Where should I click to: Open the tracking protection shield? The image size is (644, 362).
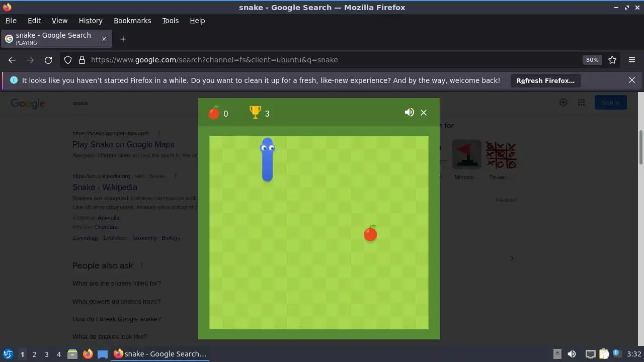(x=68, y=60)
